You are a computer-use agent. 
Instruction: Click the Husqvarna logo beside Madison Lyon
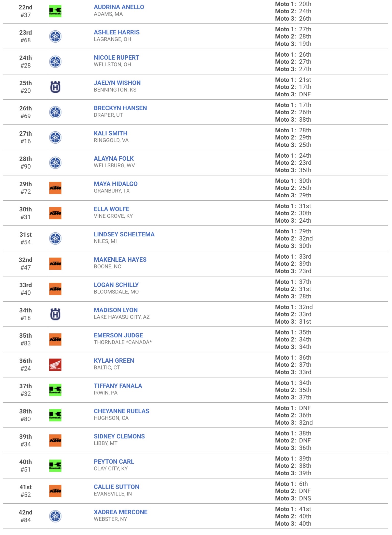pyautogui.click(x=55, y=314)
